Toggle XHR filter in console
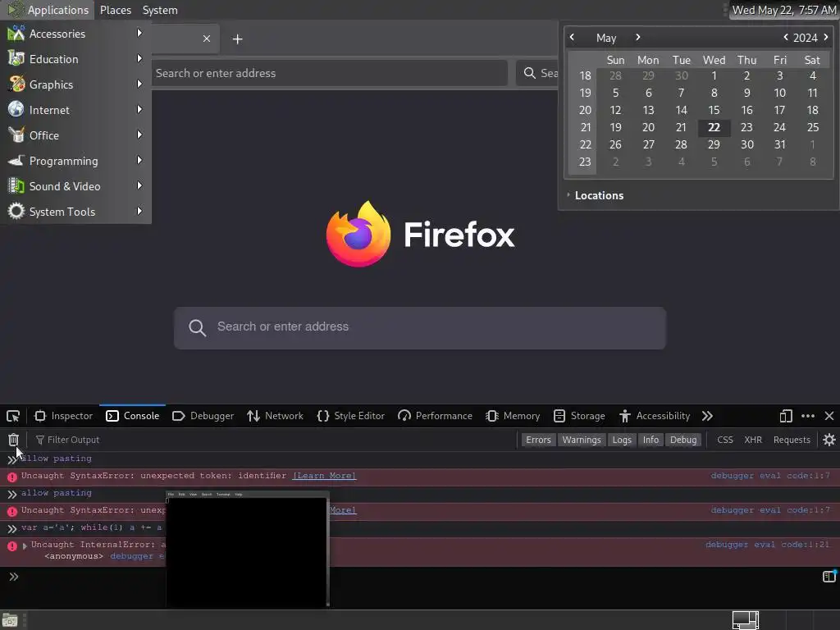This screenshot has width=840, height=630. (x=753, y=440)
